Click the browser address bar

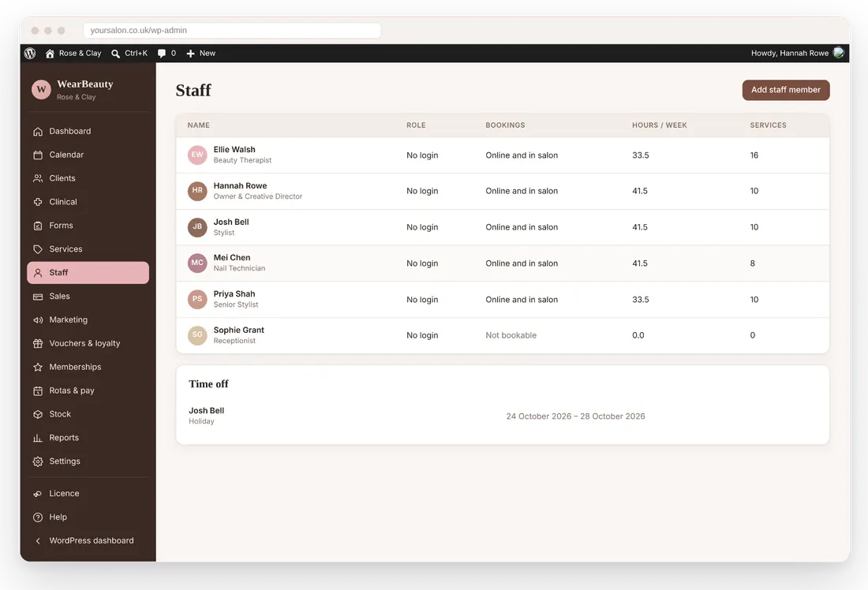point(232,31)
